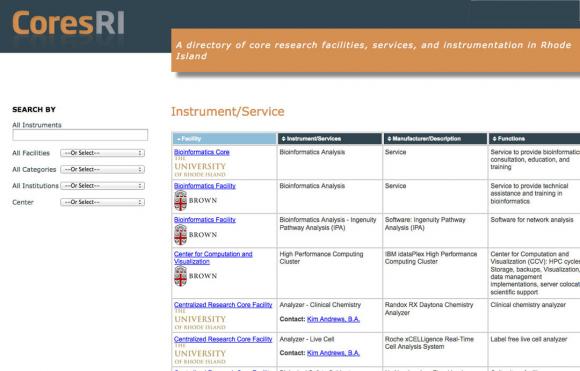Viewport: 580px width, 371px height.
Task: Sort by Manufacturer/Description column header
Action: tap(435, 139)
